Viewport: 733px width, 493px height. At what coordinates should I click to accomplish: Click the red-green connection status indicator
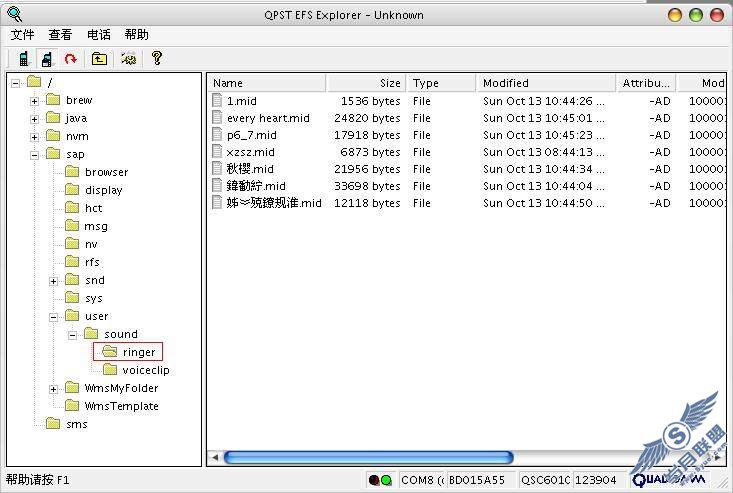[380, 480]
